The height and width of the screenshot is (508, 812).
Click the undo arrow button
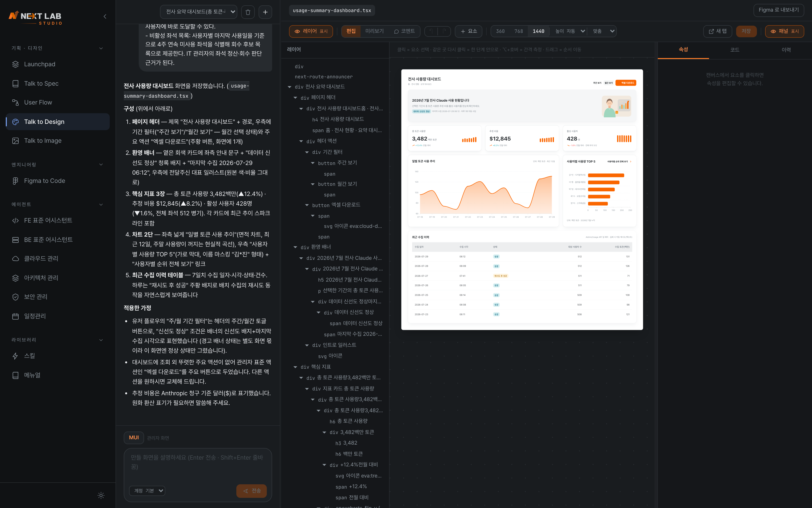(431, 31)
